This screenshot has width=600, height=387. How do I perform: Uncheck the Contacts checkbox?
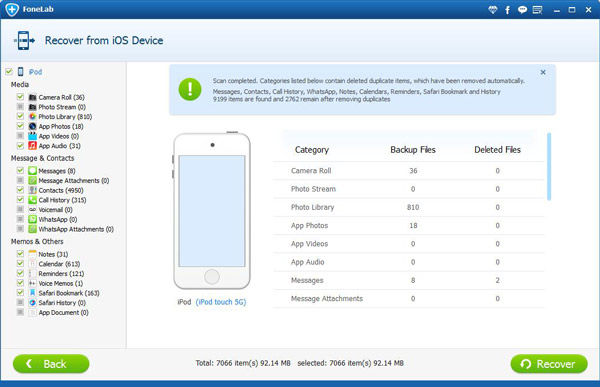(20, 190)
